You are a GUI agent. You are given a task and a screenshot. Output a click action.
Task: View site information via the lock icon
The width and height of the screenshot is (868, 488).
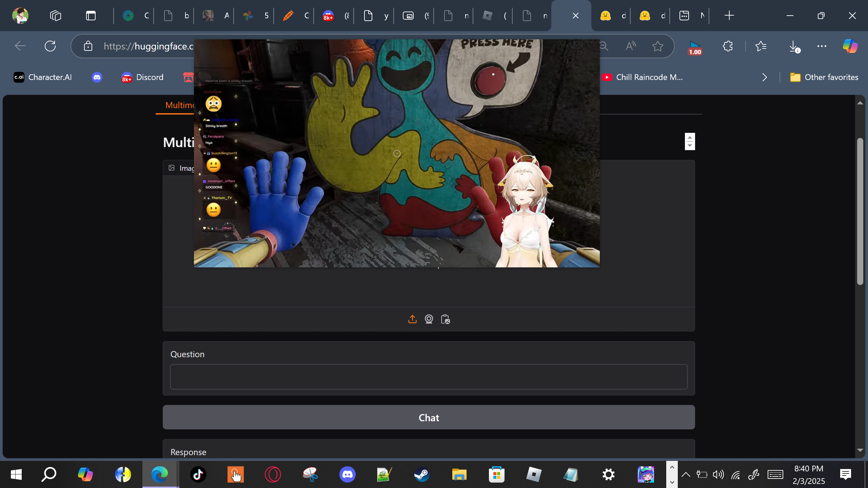click(x=88, y=46)
